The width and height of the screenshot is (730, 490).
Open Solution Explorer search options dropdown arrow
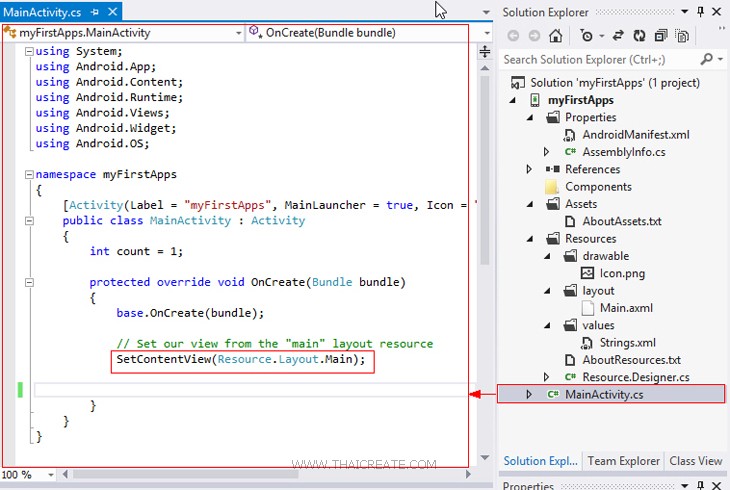click(x=720, y=59)
